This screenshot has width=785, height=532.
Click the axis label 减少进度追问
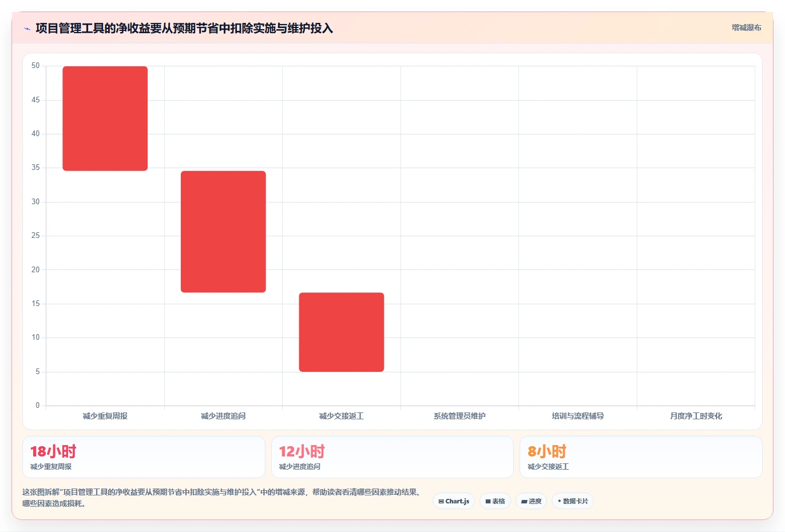pyautogui.click(x=223, y=416)
